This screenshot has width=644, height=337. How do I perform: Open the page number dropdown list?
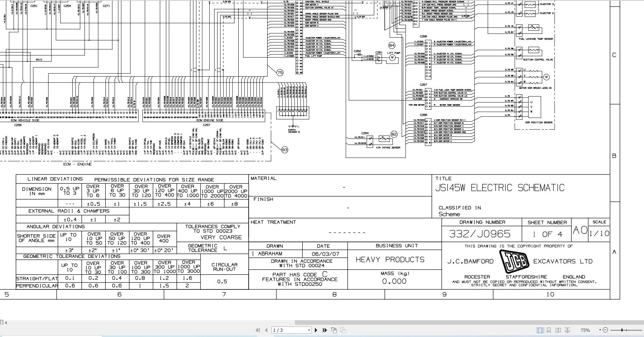(x=309, y=330)
